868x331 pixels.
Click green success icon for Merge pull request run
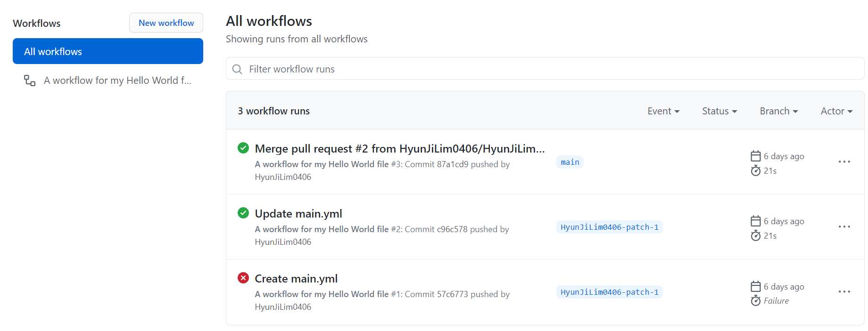pyautogui.click(x=243, y=148)
